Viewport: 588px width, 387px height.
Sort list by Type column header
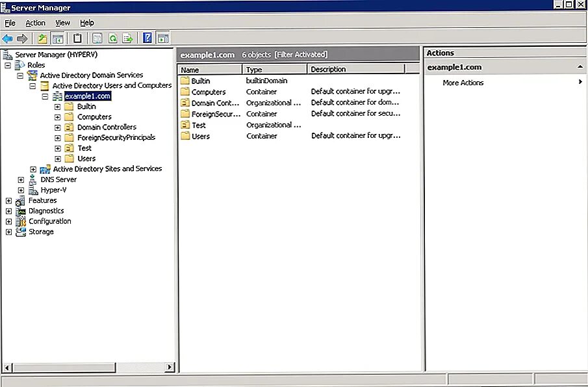point(275,70)
